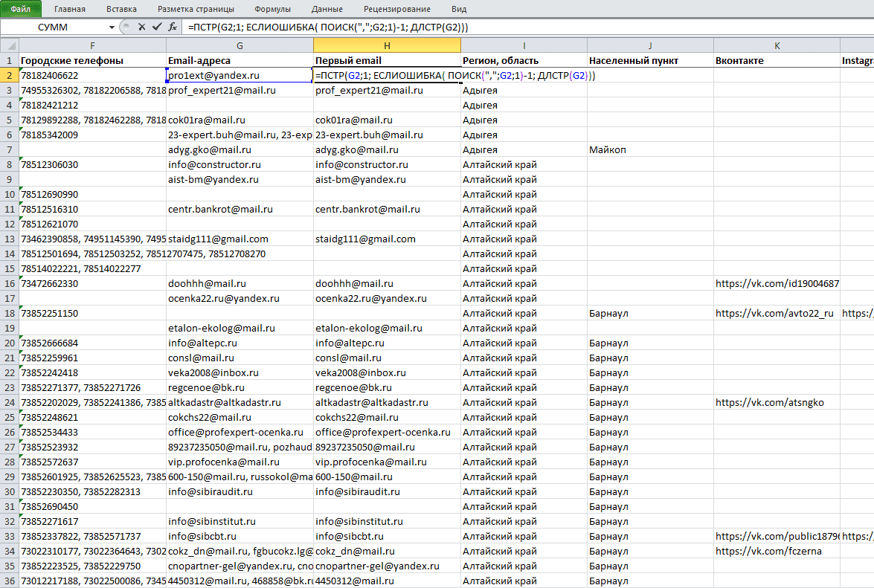
Task: Confirm formula with the checkmark icon
Action: point(157,27)
